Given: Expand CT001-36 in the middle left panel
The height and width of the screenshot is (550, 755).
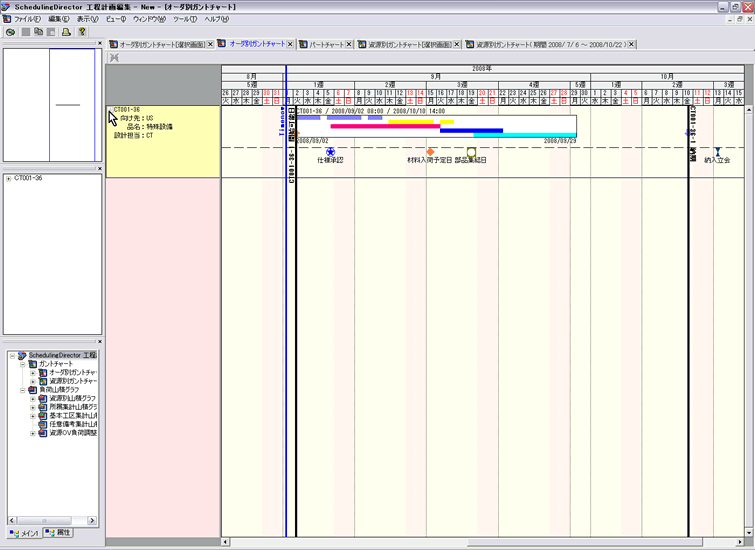Looking at the screenshot, I should pyautogui.click(x=9, y=179).
